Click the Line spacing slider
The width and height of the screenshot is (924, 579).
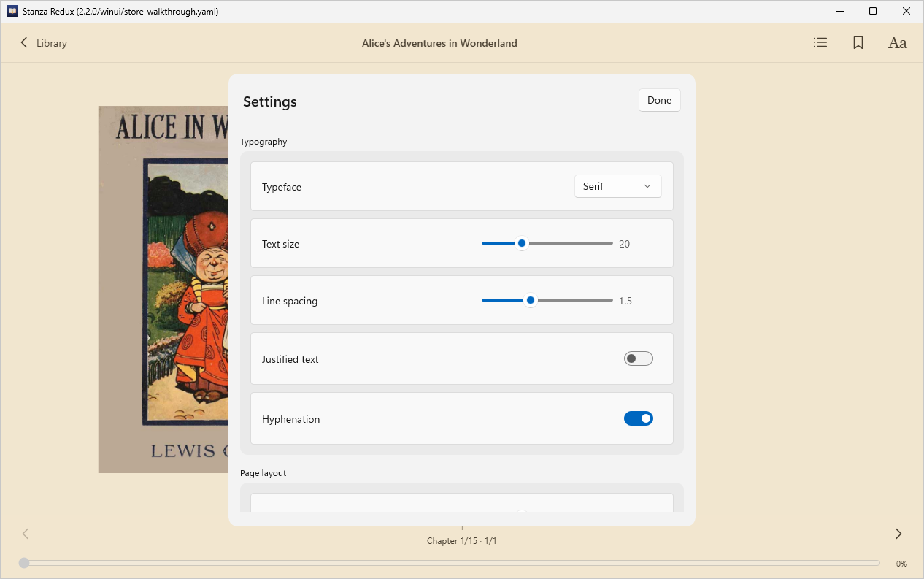click(547, 300)
